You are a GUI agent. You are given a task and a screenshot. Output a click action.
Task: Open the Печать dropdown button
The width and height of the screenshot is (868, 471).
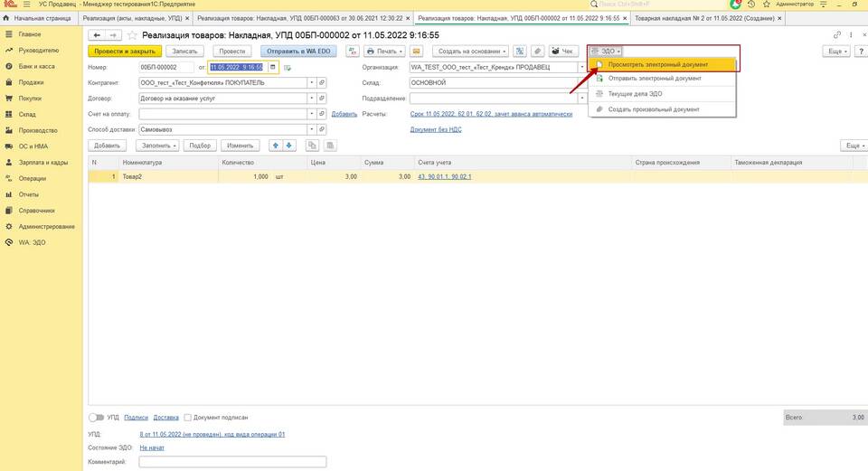385,51
